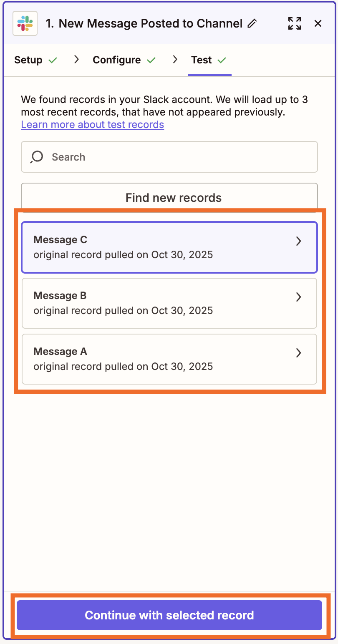Open Learn more about test records
The height and width of the screenshot is (644, 338).
92,124
